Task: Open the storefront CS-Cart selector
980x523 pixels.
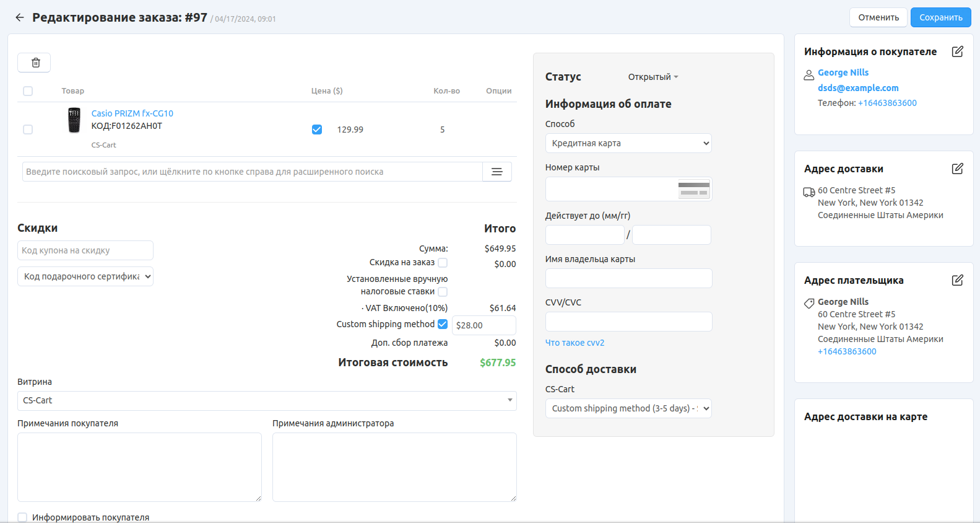Action: point(266,400)
